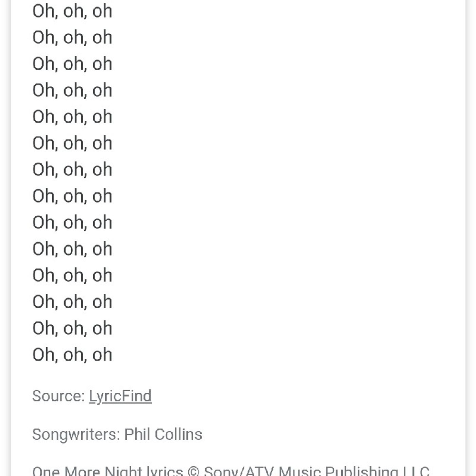Screen dimensions: 476x476
Task: Click the fifth lyric line from the top
Action: (72, 117)
